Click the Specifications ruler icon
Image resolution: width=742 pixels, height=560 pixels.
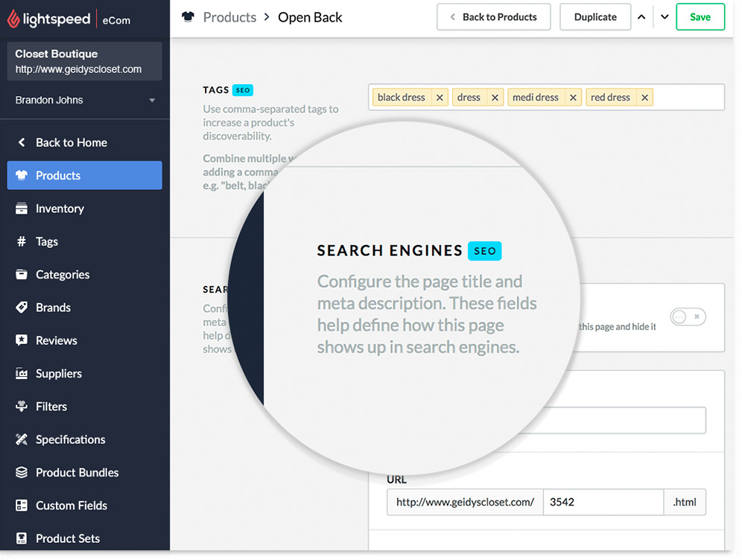pos(22,439)
